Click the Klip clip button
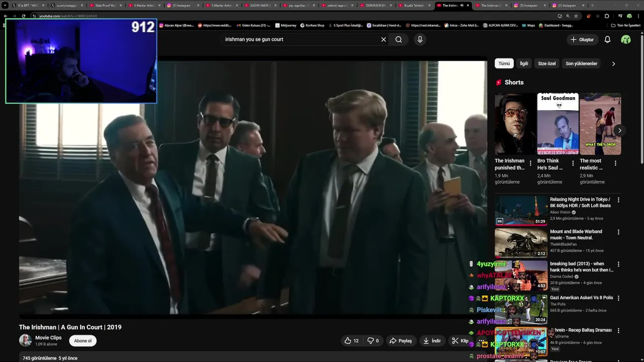This screenshot has height=362, width=644. 459,341
